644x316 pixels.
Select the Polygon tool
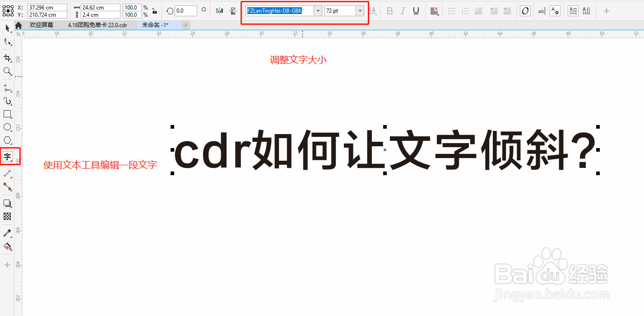(x=7, y=140)
